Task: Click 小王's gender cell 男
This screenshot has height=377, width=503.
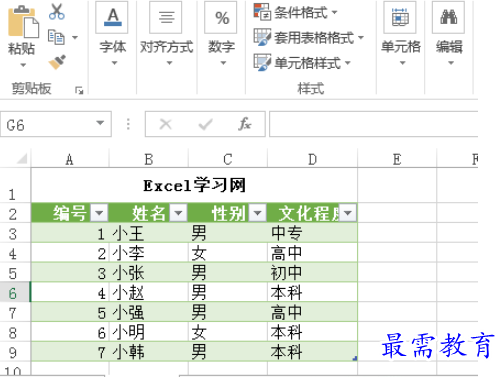Action: 228,233
